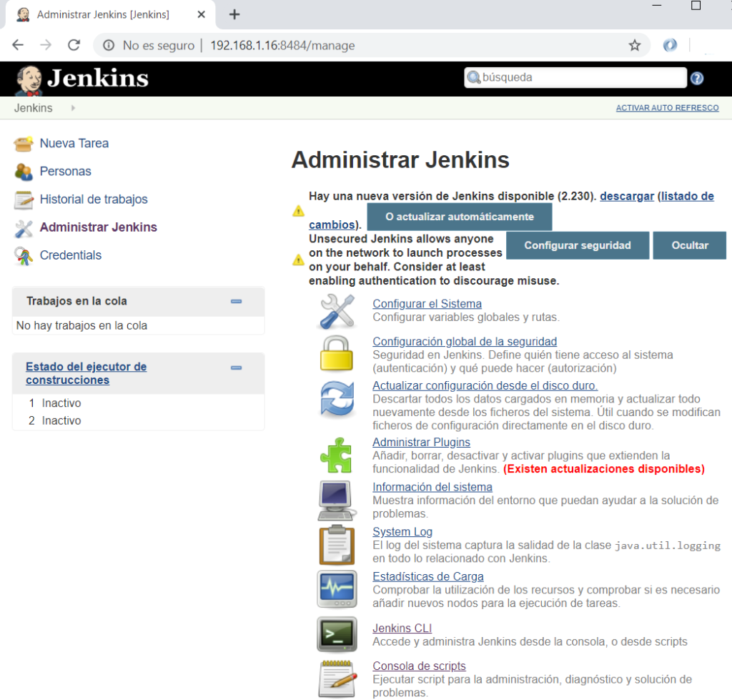Click Configurar seguridad button

coord(578,246)
